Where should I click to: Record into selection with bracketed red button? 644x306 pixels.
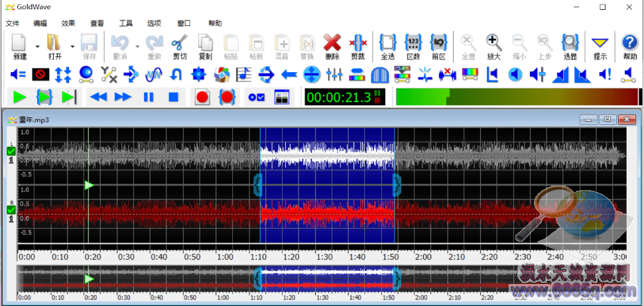[x=227, y=97]
